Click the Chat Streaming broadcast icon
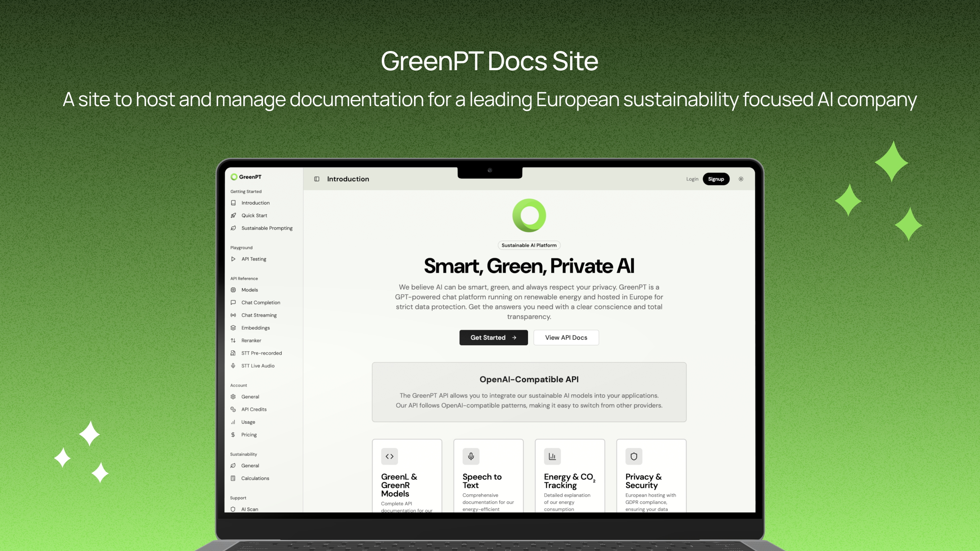This screenshot has width=980, height=551. pos(233,315)
